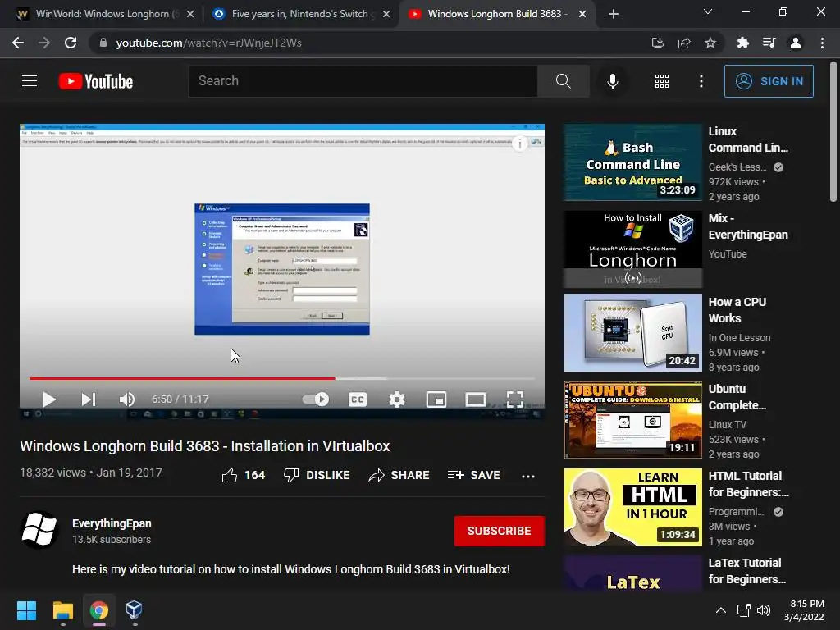Open the EverythingEpan channel name link
The width and height of the screenshot is (840, 630).
112,523
